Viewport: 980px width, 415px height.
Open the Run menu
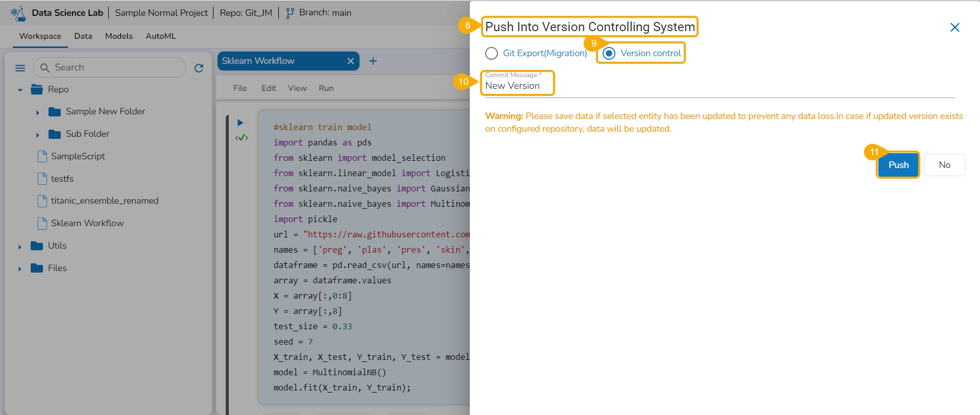point(326,88)
